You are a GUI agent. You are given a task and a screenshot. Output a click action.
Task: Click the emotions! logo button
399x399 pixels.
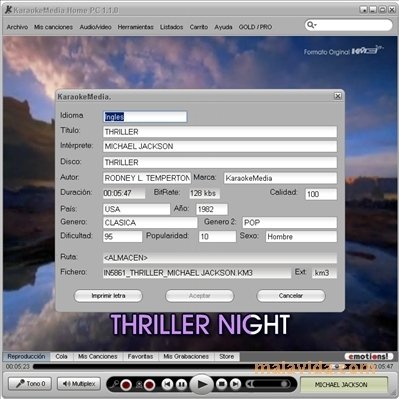369,356
